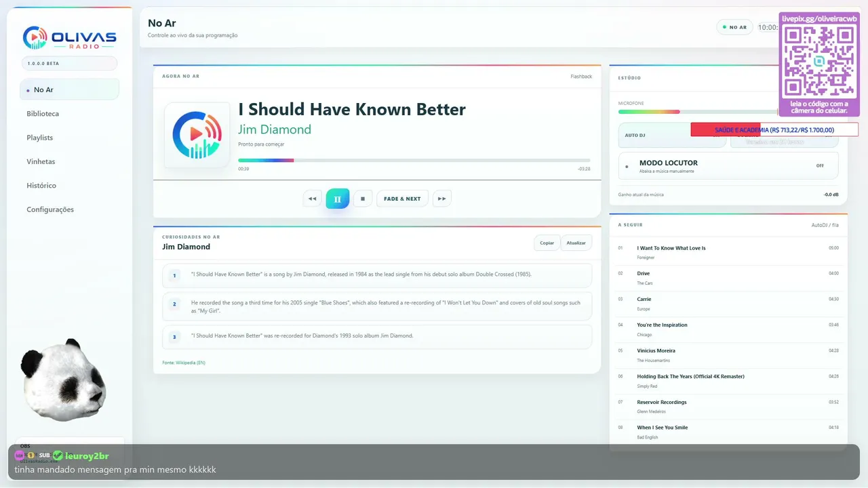Click the remaining time -03:28
The image size is (868, 488).
tap(583, 169)
